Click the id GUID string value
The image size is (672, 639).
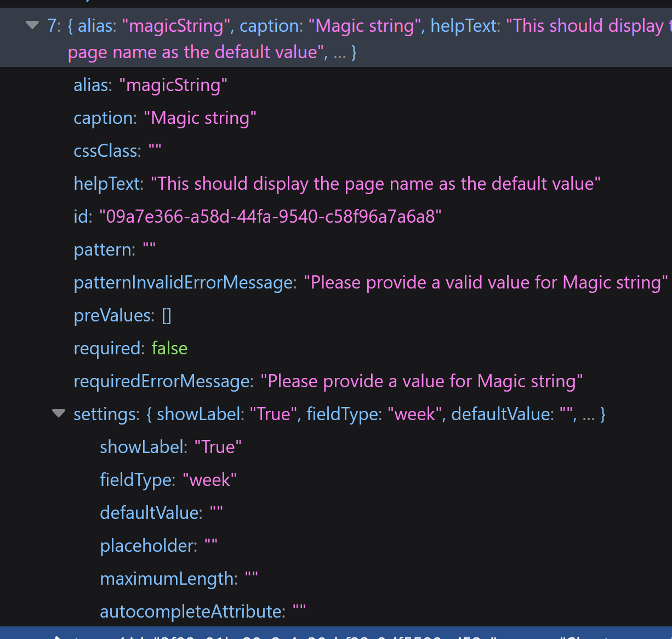coord(270,217)
